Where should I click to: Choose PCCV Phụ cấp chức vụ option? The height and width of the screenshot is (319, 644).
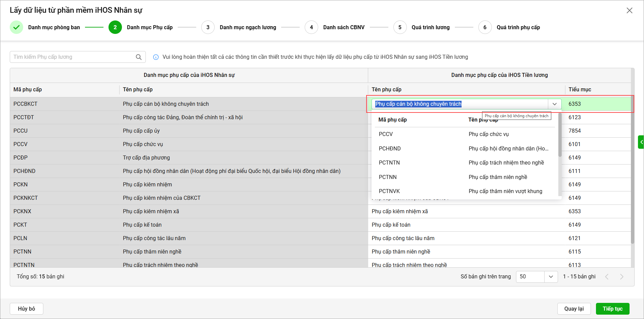coord(465,134)
